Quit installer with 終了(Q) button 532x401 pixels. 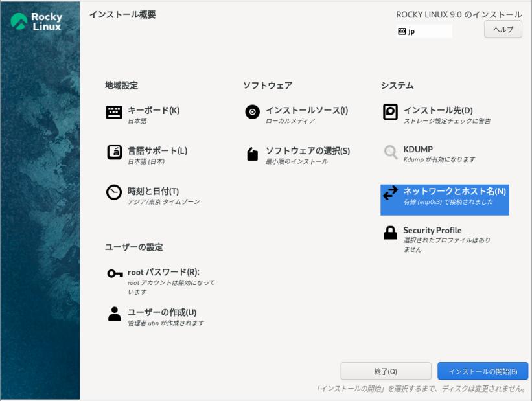[386, 371]
